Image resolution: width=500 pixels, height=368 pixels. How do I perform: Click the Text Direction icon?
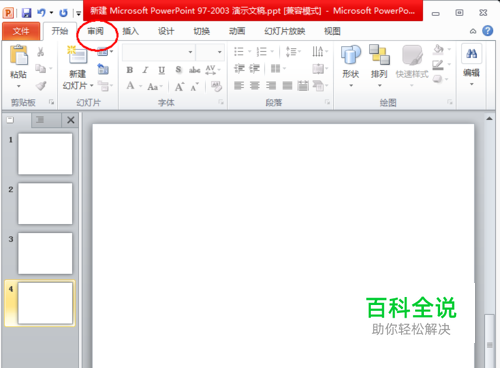pyautogui.click(x=318, y=52)
